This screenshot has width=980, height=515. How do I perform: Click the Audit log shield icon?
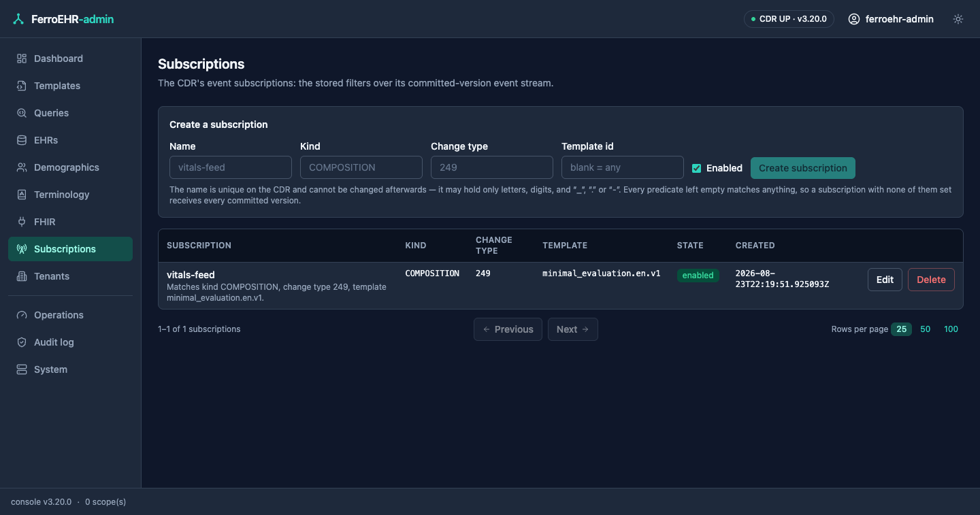pyautogui.click(x=22, y=342)
